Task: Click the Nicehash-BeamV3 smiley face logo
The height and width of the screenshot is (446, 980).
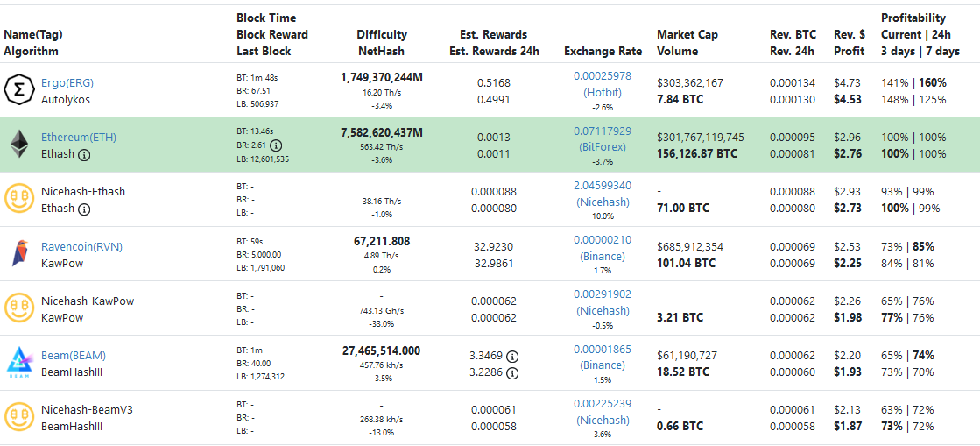Action: (18, 416)
